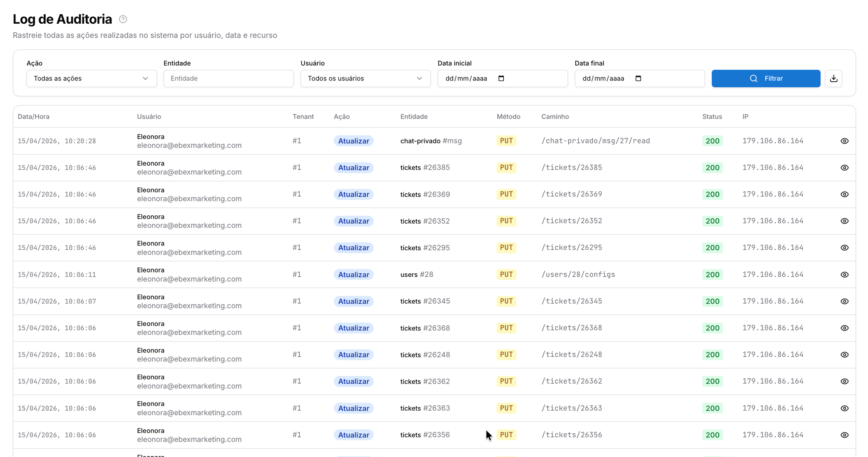View details of tickets #26368 entry
The width and height of the screenshot is (868, 457).
click(844, 328)
